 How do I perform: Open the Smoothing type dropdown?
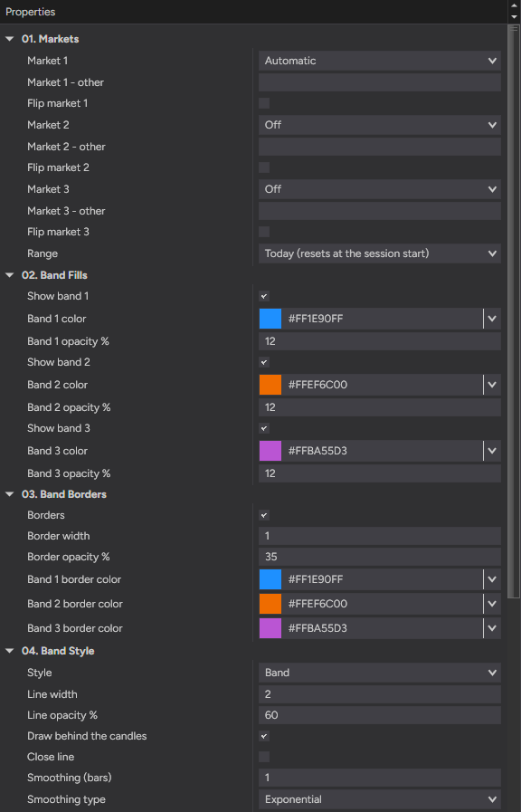click(379, 799)
